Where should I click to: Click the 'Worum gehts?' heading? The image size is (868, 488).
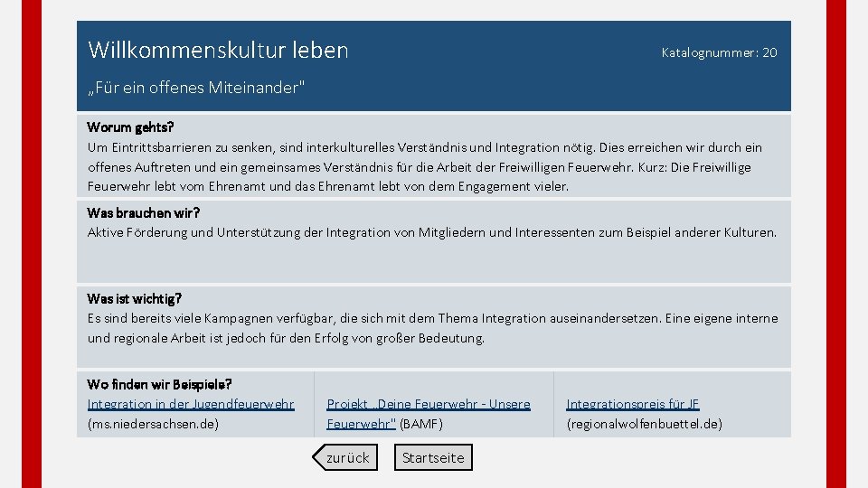coord(130,127)
